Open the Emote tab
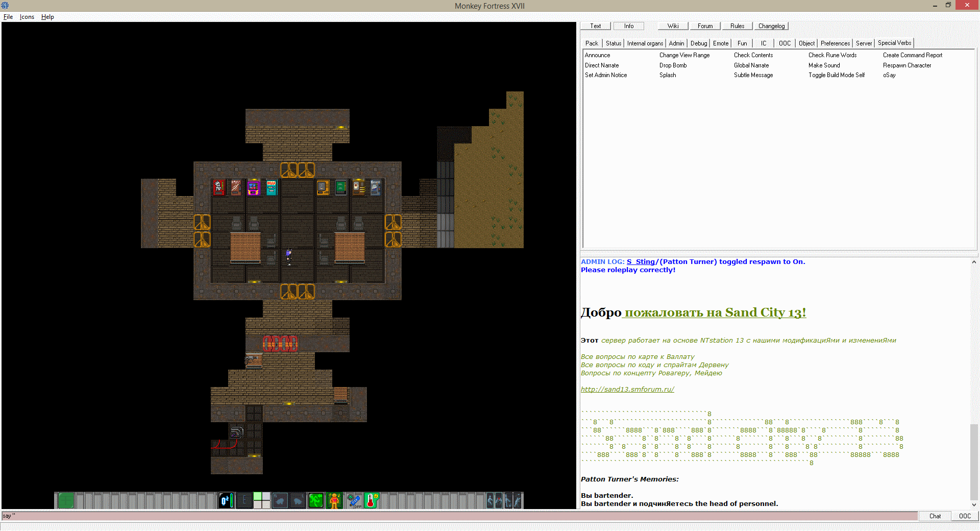Screen dimensions: 980x531 point(721,43)
